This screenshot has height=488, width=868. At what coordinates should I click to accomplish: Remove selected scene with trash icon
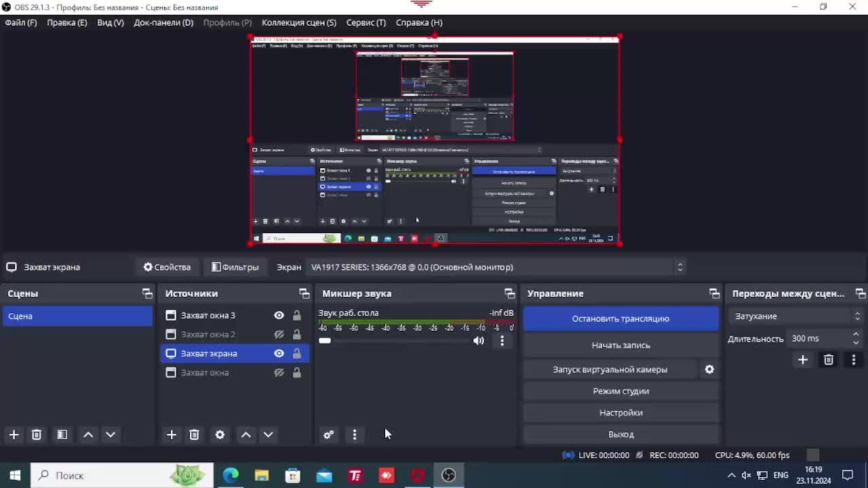click(37, 434)
